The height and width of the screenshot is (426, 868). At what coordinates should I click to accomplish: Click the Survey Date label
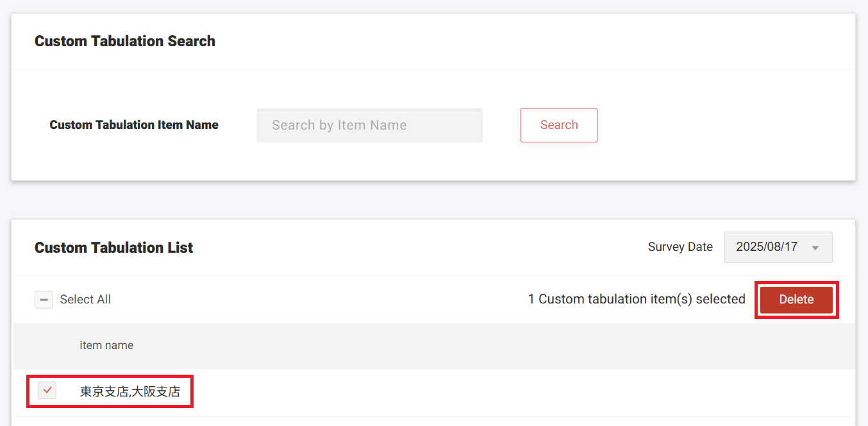[680, 247]
